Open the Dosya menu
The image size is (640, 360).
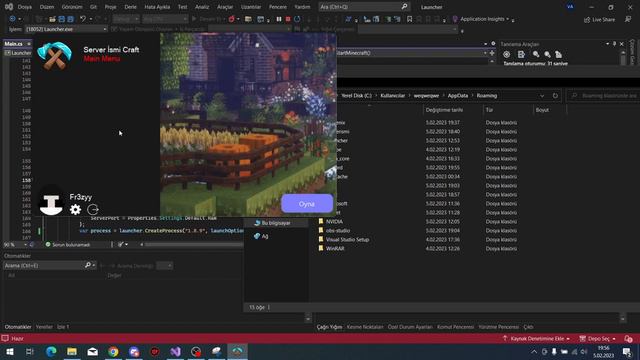tap(24, 7)
